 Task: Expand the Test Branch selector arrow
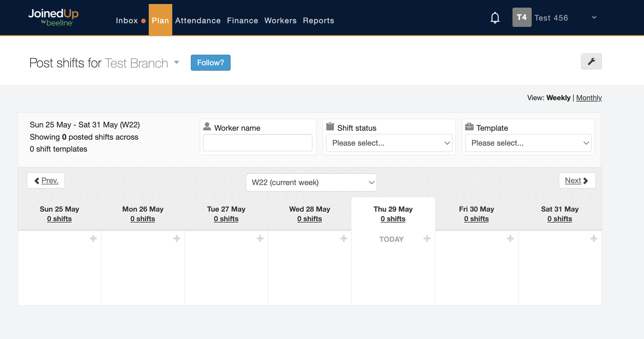coord(177,62)
